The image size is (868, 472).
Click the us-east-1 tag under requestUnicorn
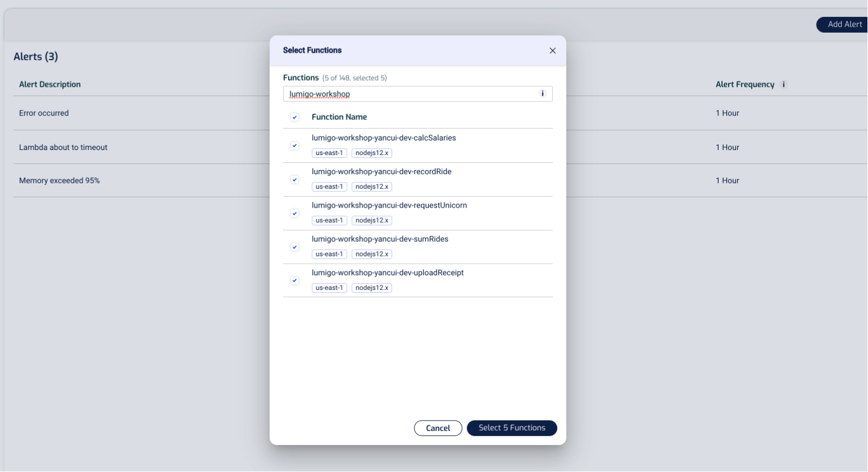click(x=329, y=220)
